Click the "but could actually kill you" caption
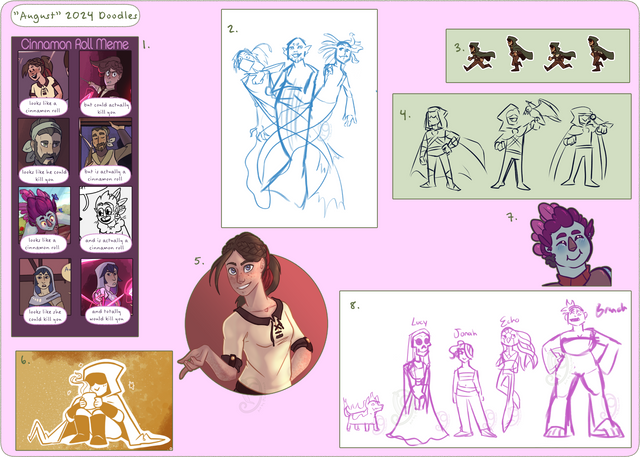The width and height of the screenshot is (640, 457). 106,107
